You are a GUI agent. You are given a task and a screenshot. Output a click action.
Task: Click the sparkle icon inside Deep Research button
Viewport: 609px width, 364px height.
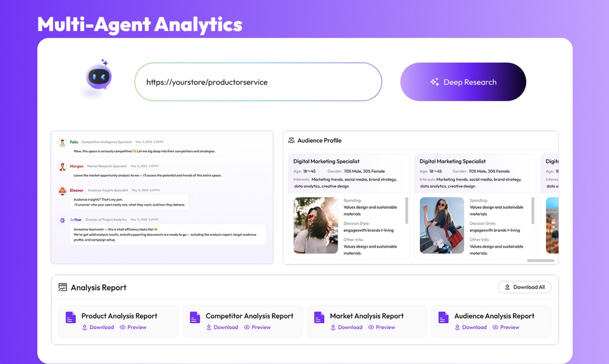[434, 81]
